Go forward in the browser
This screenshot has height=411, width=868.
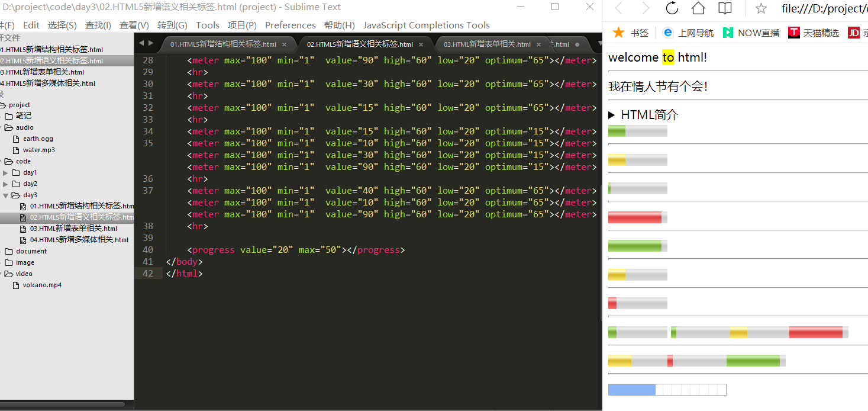(646, 8)
